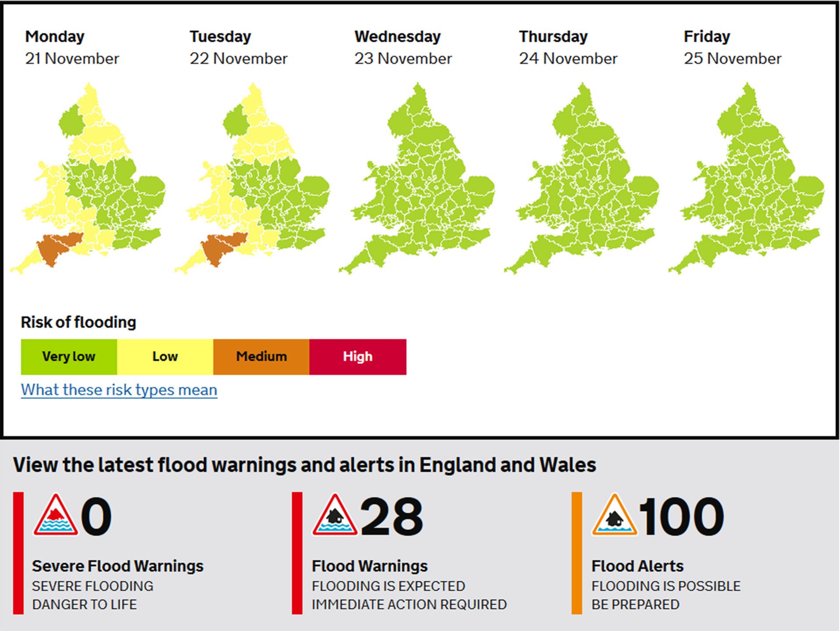Open 'What these risk types mean' link
Screen dimensions: 840x631
coord(119,390)
